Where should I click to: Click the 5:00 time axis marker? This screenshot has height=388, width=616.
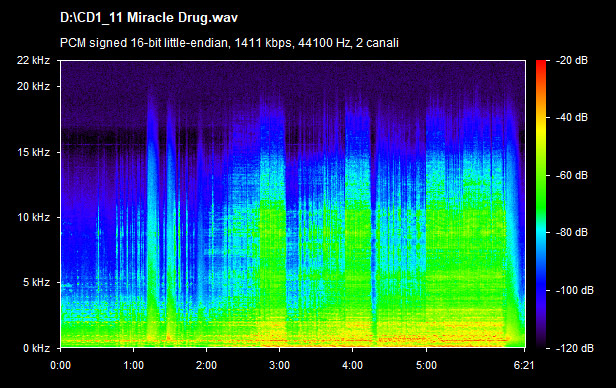click(426, 366)
